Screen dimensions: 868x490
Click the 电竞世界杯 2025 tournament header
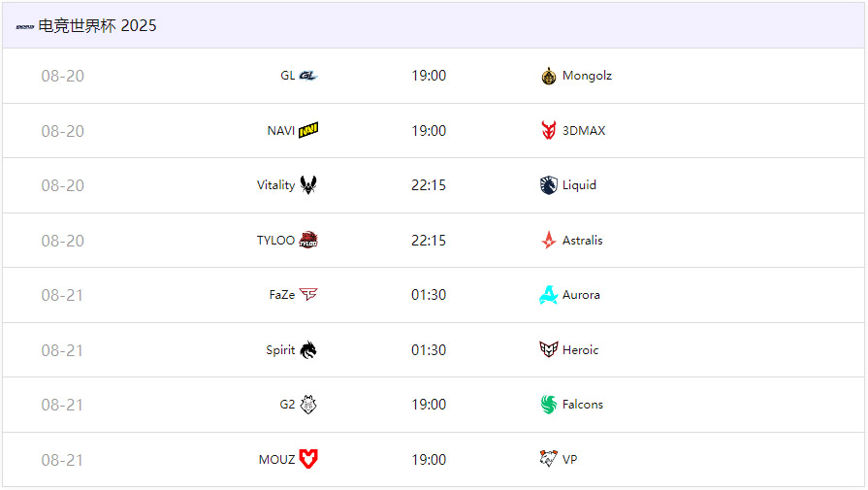tap(97, 26)
